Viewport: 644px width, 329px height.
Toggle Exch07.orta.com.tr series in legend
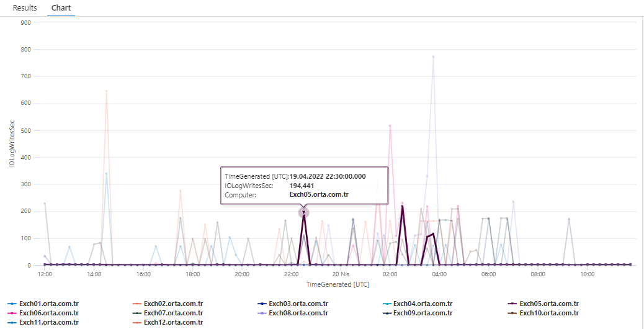coord(168,313)
